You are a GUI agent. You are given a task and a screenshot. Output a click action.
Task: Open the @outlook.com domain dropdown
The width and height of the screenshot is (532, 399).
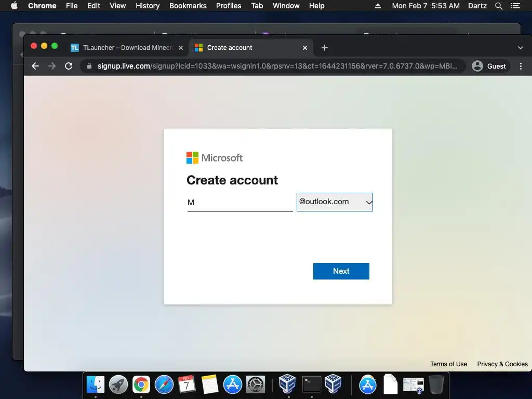tap(335, 202)
